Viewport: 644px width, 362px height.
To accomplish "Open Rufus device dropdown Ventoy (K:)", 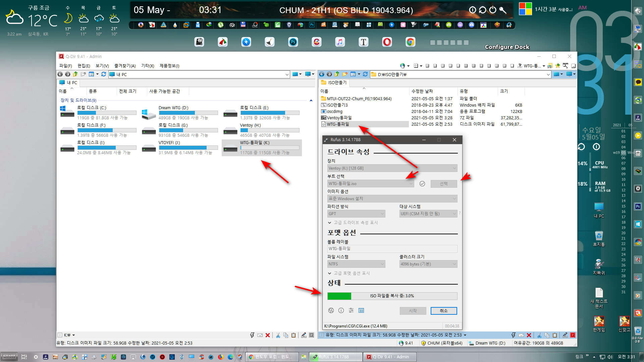I will click(392, 168).
